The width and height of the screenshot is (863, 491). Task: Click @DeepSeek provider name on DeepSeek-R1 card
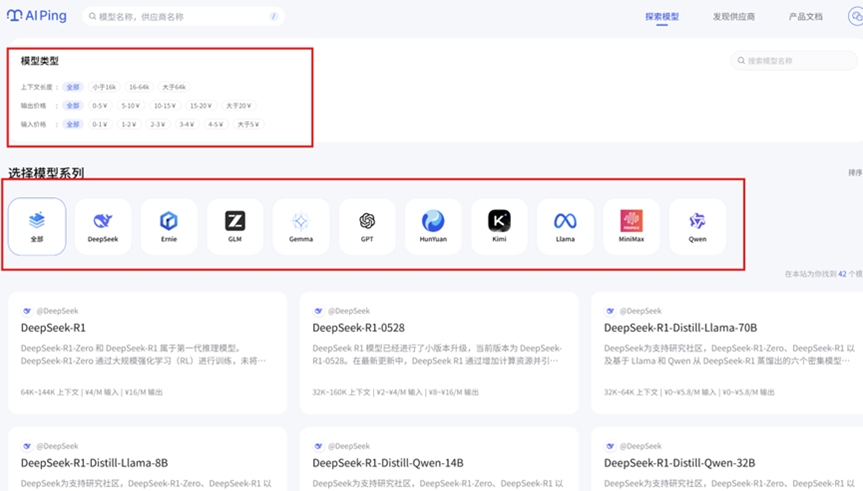click(57, 311)
